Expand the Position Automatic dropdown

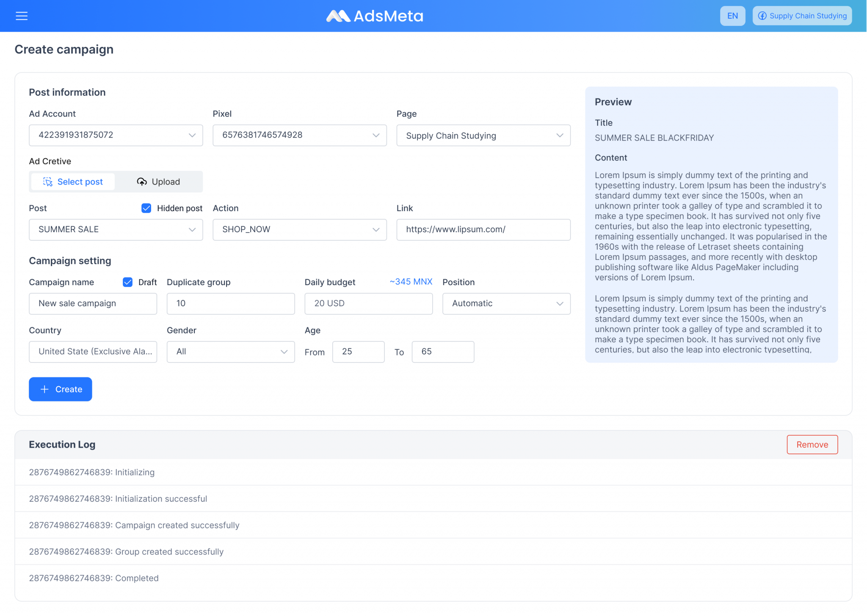point(506,304)
